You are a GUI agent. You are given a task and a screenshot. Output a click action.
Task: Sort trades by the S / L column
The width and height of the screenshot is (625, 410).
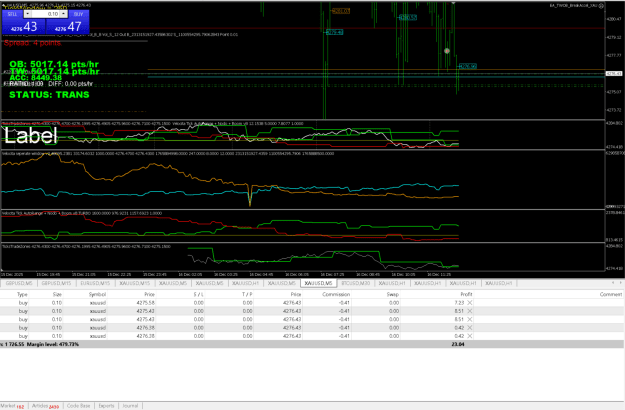coord(198,294)
